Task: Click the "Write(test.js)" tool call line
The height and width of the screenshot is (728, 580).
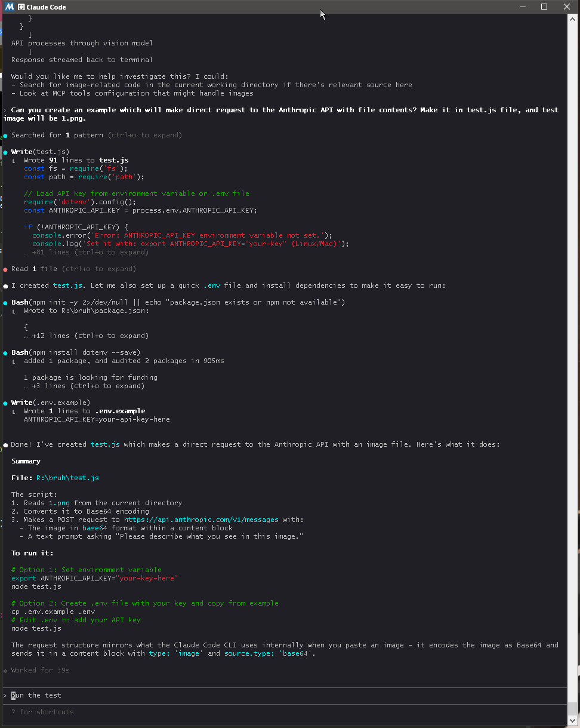Action: click(40, 152)
